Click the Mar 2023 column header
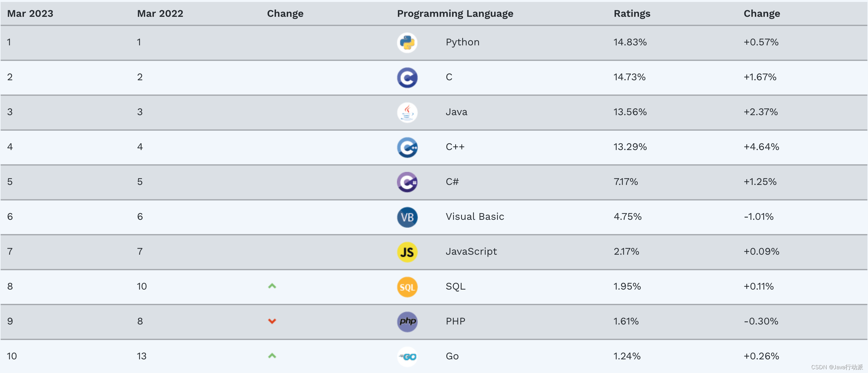868x373 pixels. pos(30,14)
